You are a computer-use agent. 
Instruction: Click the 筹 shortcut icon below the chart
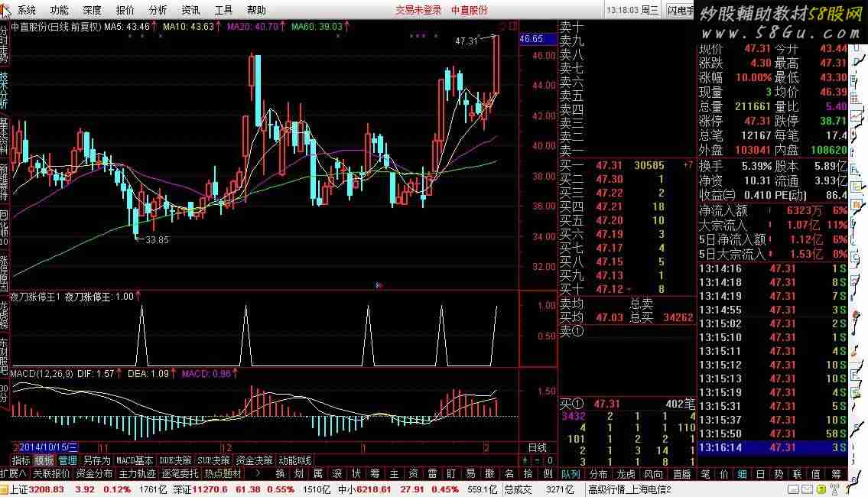coord(375,474)
